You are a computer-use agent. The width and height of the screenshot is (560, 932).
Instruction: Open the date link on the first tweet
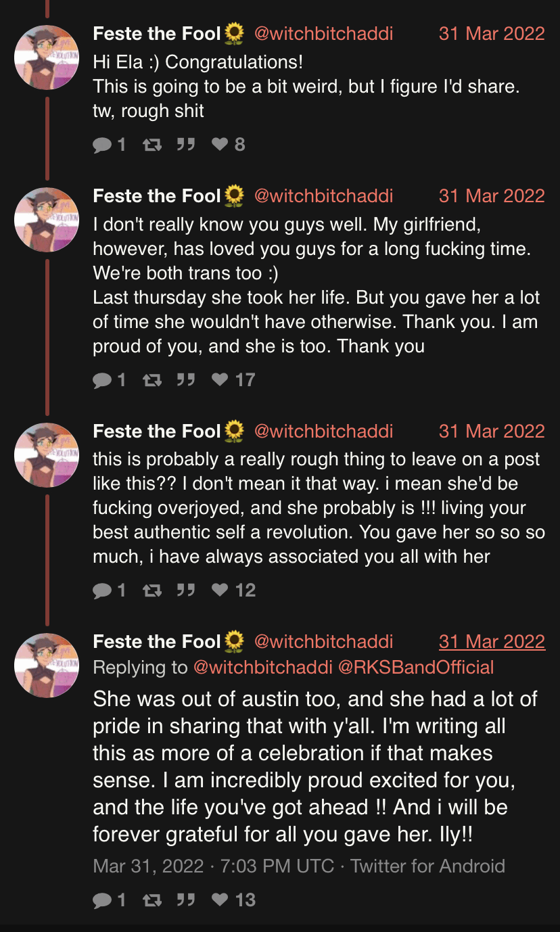[492, 33]
